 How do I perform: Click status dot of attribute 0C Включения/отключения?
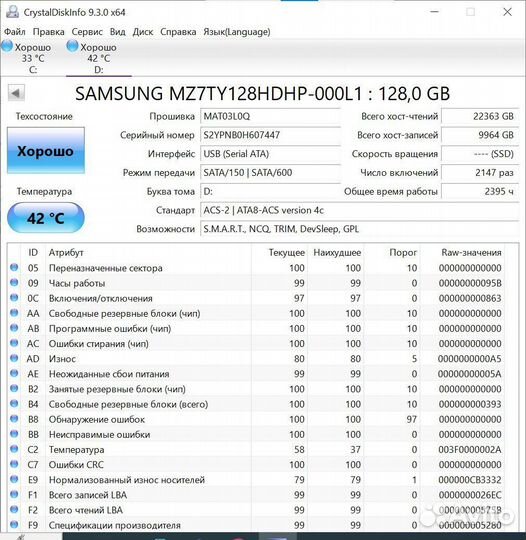[x=14, y=298]
